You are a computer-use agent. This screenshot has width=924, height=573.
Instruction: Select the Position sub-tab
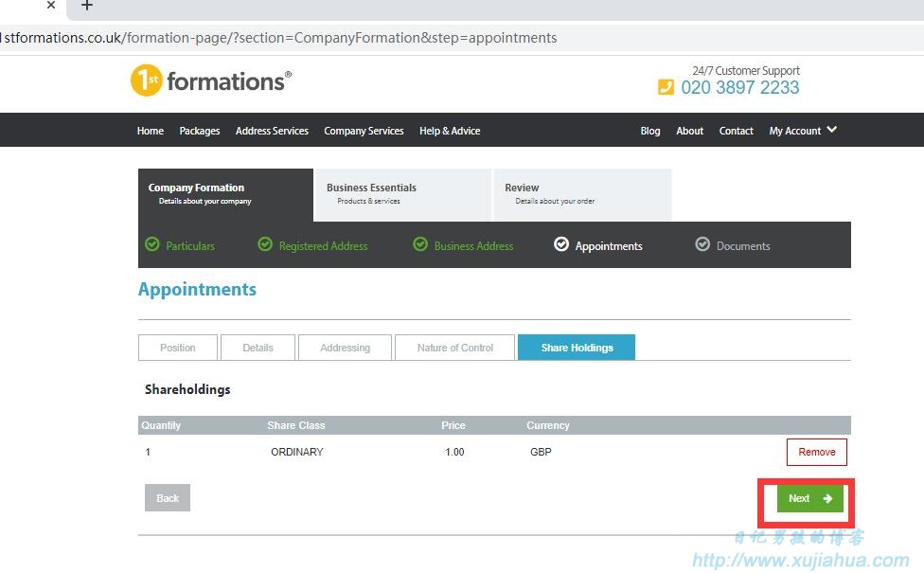pos(178,348)
